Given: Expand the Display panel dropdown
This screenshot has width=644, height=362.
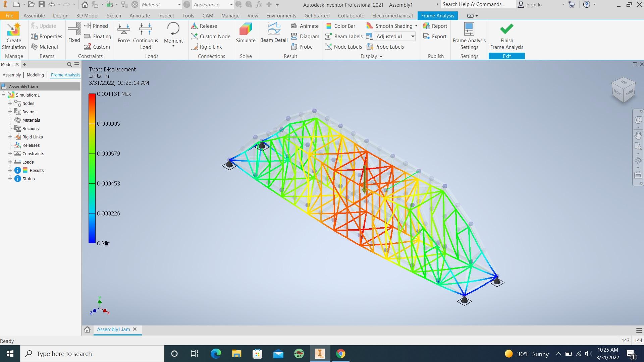Looking at the screenshot, I should pyautogui.click(x=381, y=56).
